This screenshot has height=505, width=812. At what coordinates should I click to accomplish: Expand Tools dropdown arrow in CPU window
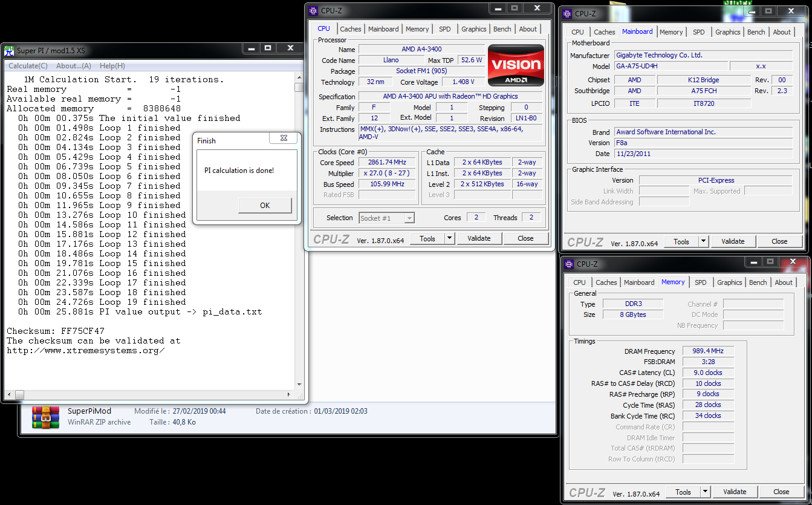pyautogui.click(x=449, y=238)
